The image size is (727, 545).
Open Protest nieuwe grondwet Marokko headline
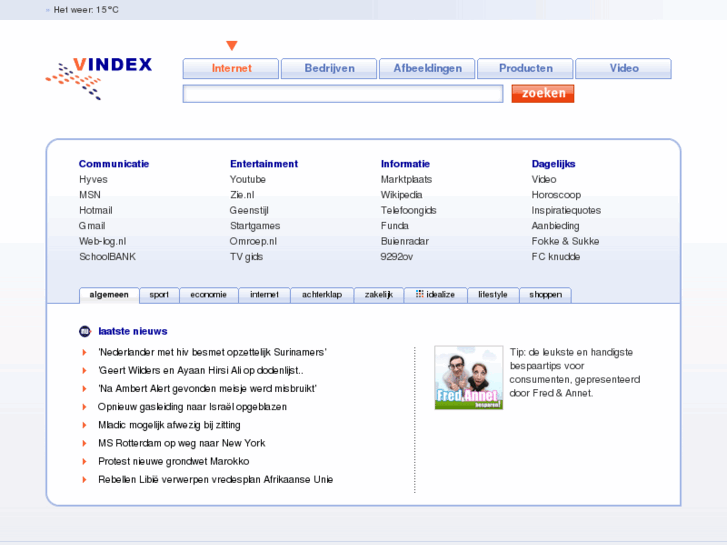[173, 462]
